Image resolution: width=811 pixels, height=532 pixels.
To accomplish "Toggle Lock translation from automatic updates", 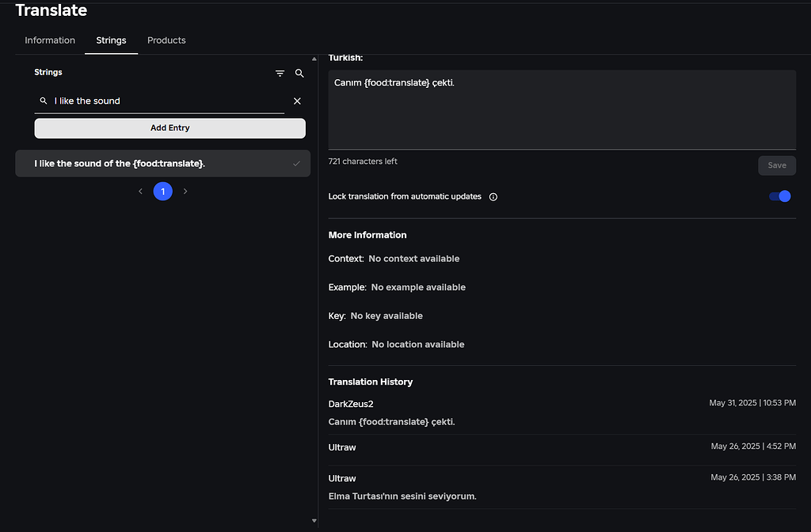I will [779, 196].
